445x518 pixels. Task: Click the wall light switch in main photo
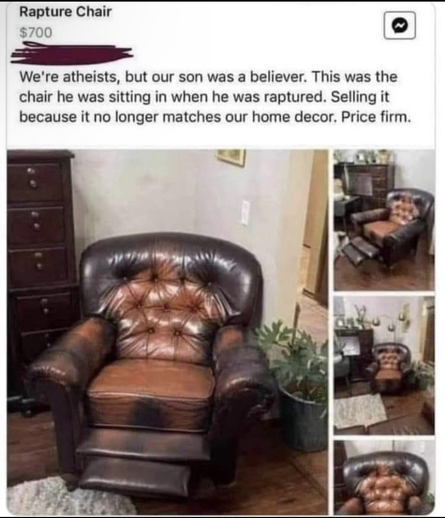pyautogui.click(x=245, y=212)
